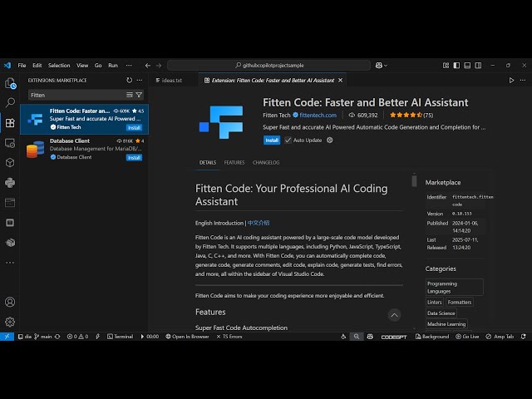This screenshot has width=532, height=399.
Task: Open the 75 ratings star review
Action: (x=411, y=115)
